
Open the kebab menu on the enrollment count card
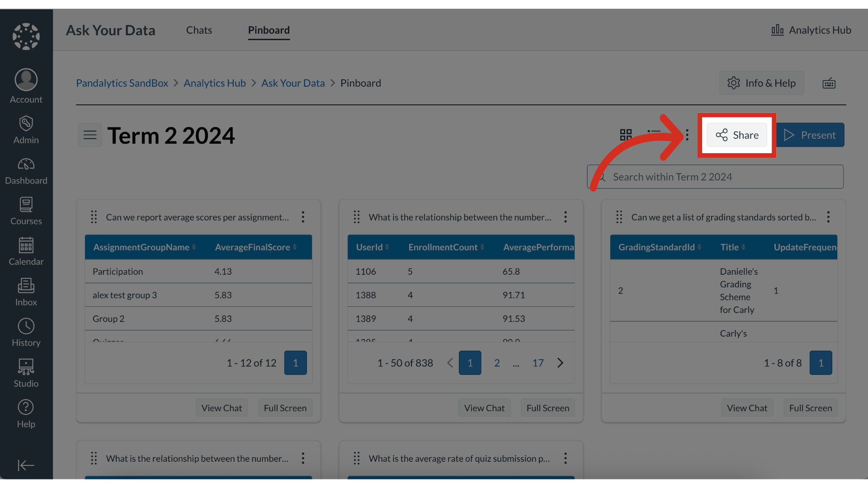[x=566, y=217]
